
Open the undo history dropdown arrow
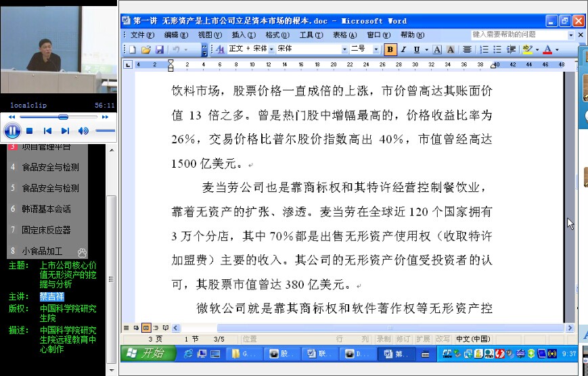coord(185,49)
